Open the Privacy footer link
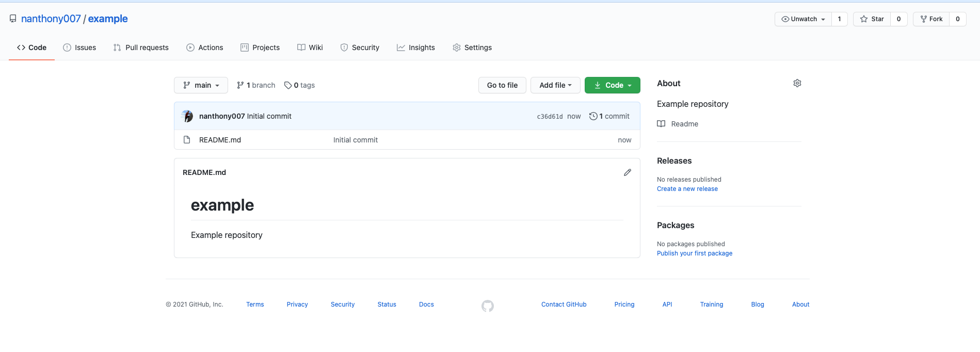The height and width of the screenshot is (352, 980). tap(297, 305)
